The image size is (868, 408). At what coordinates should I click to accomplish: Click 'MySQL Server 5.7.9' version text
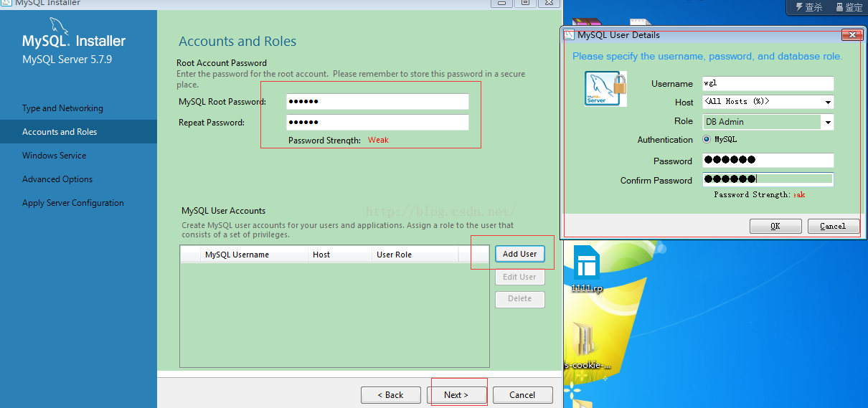click(x=67, y=60)
